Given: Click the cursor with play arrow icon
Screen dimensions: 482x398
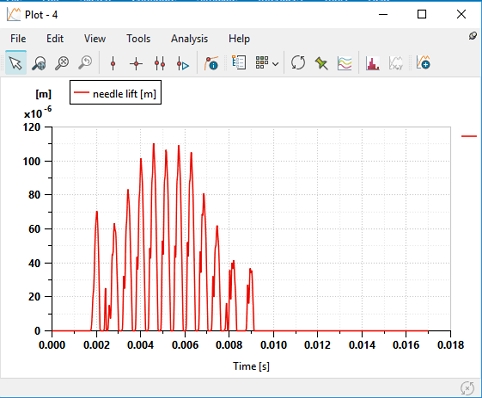Looking at the screenshot, I should [183, 63].
